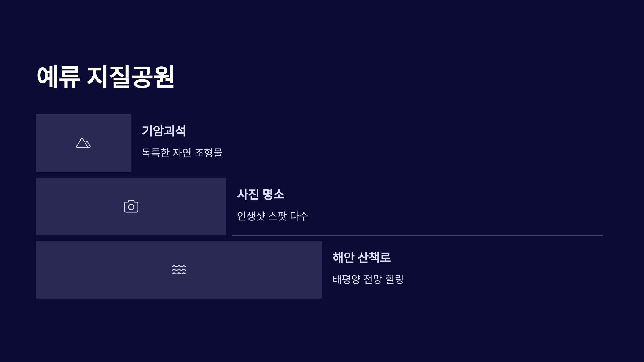Image resolution: width=644 pixels, height=362 pixels.
Task: Click the word 지질공원 in the title
Action: click(x=131, y=77)
